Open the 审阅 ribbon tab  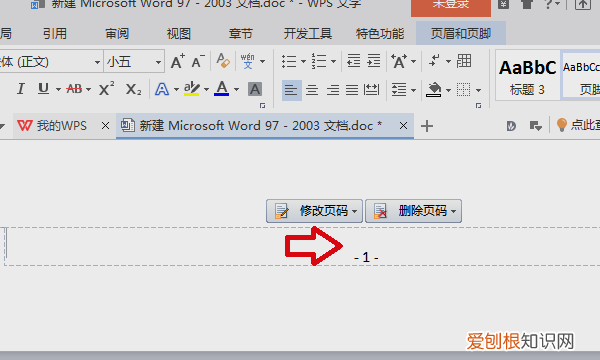point(117,34)
